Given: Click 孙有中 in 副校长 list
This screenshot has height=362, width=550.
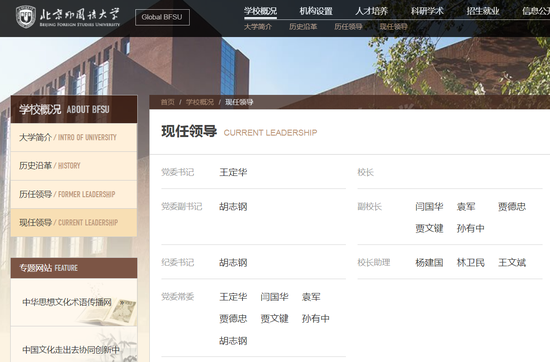Looking at the screenshot, I should (471, 229).
